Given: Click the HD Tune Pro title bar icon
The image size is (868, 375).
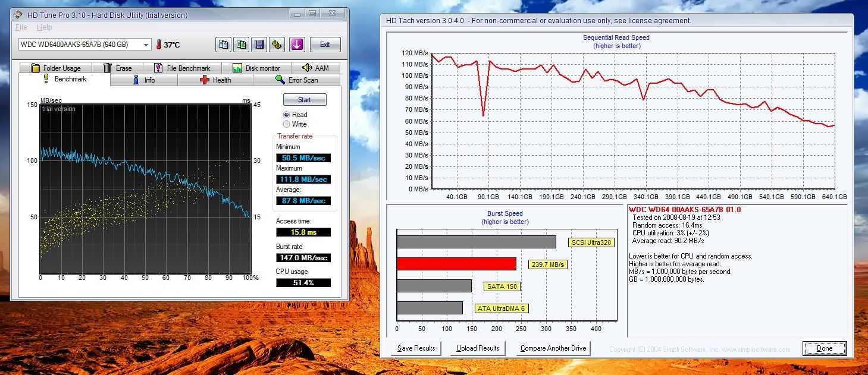Looking at the screenshot, I should coord(18,15).
